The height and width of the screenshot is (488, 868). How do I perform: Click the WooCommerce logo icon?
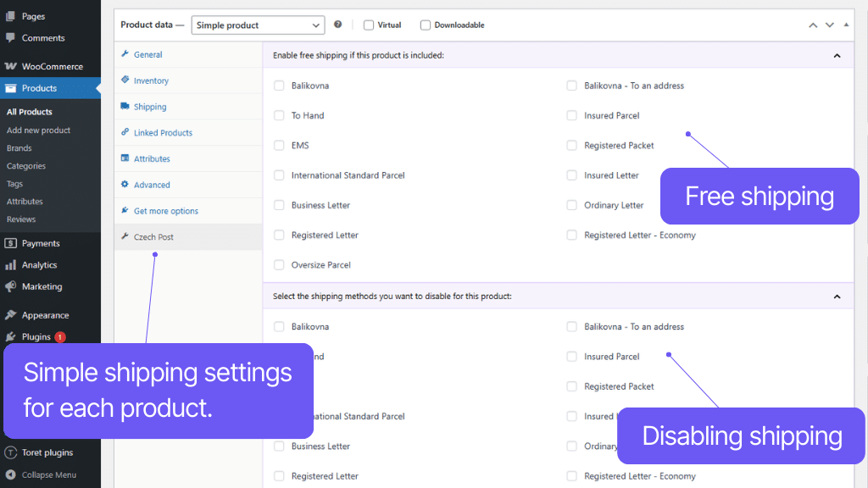point(10,66)
